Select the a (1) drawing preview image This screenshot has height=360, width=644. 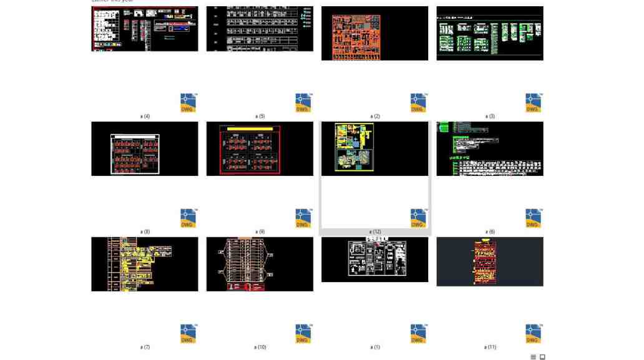tap(374, 260)
